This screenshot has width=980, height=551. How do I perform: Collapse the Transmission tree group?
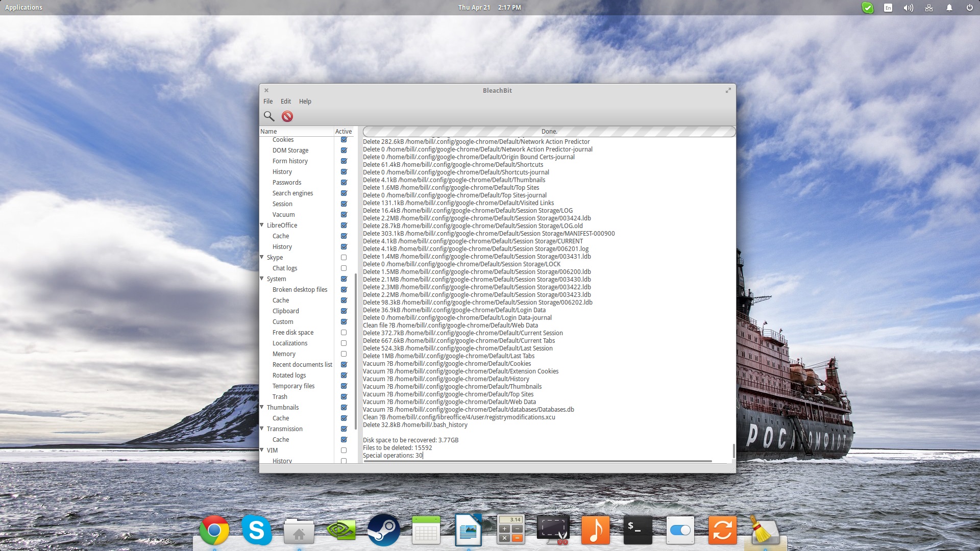point(262,429)
